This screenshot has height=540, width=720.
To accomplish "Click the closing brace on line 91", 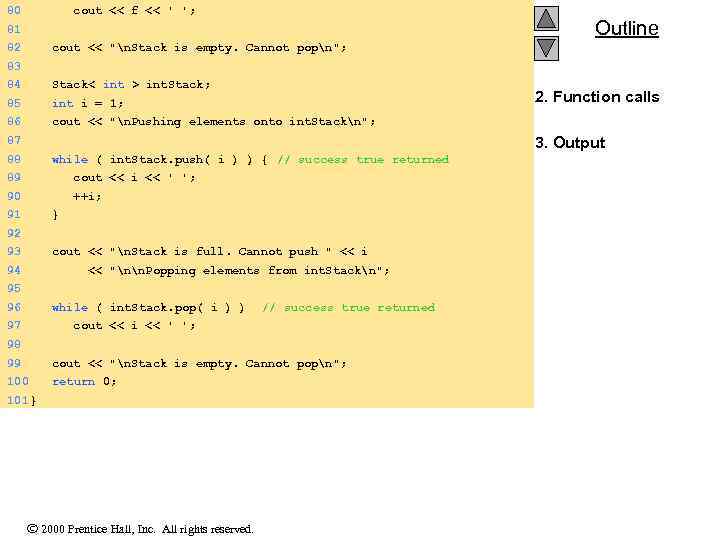I will pos(55,215).
